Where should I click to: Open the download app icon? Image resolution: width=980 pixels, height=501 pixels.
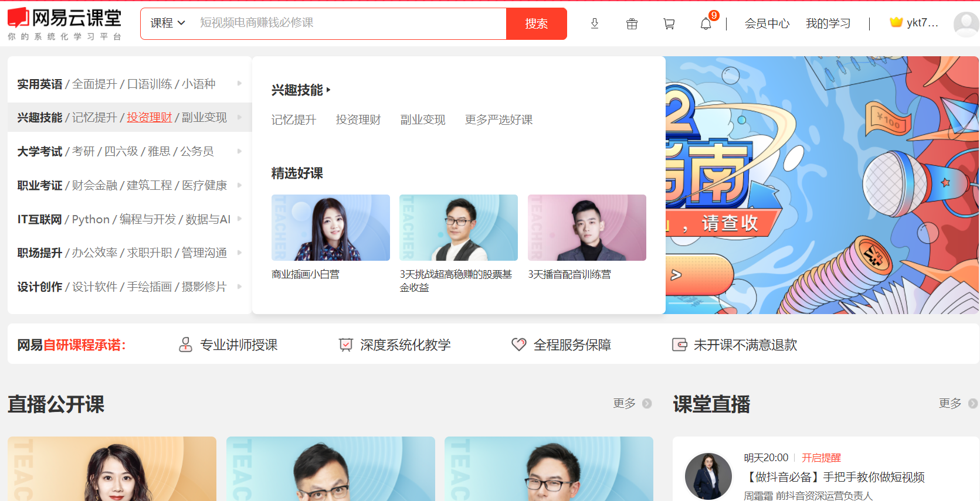click(x=594, y=23)
